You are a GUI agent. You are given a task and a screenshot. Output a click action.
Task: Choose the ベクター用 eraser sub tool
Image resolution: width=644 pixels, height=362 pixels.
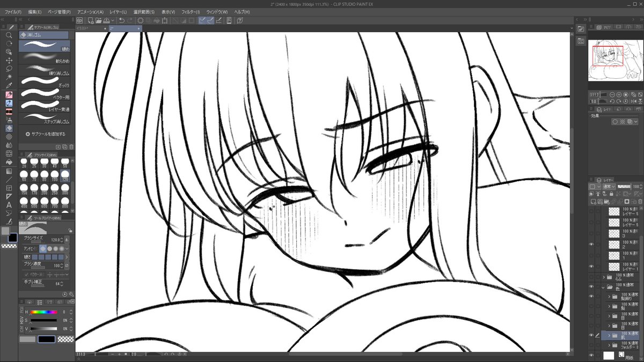click(44, 94)
